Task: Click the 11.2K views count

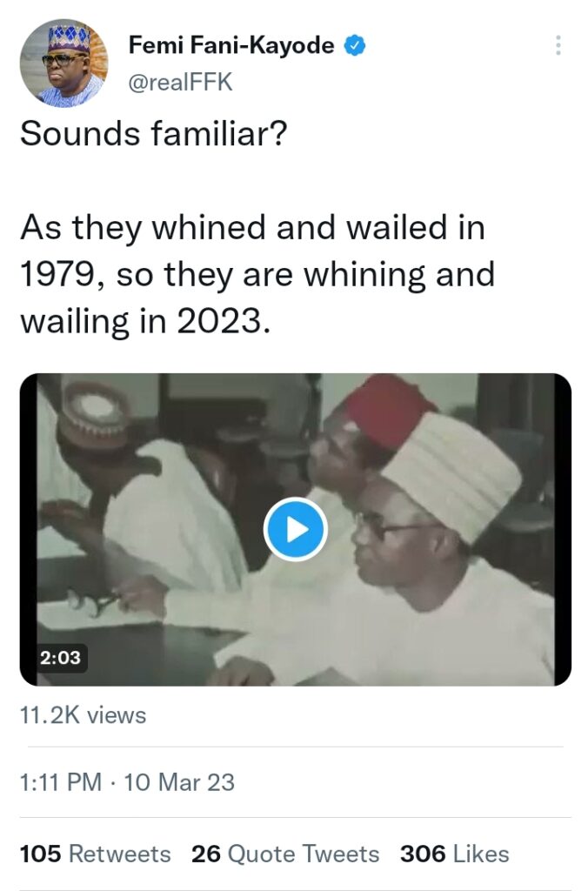Action: pyautogui.click(x=83, y=715)
